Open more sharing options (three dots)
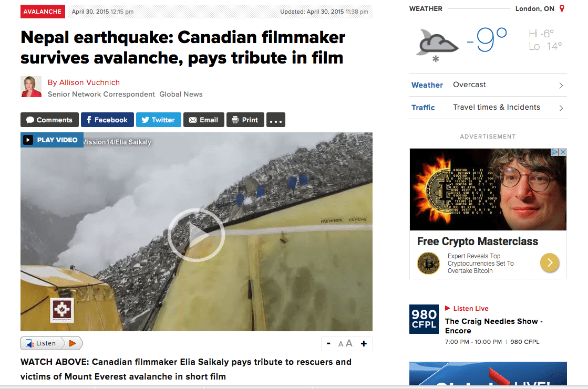 pos(276,120)
